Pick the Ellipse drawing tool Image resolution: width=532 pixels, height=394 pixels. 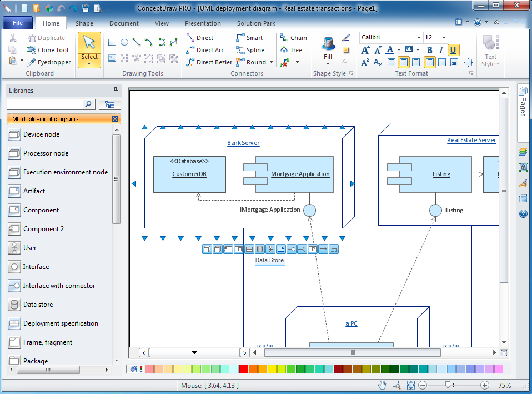tap(124, 42)
